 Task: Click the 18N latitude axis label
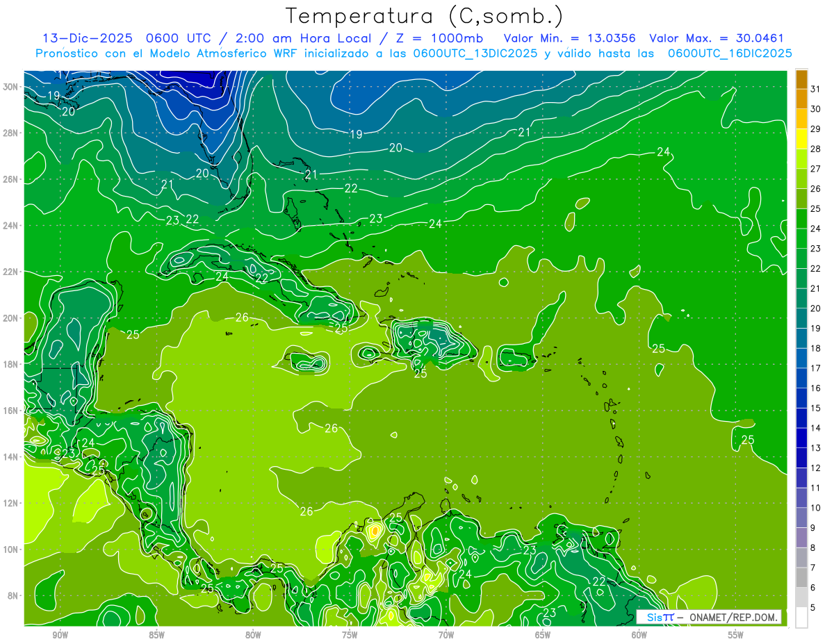(x=10, y=364)
